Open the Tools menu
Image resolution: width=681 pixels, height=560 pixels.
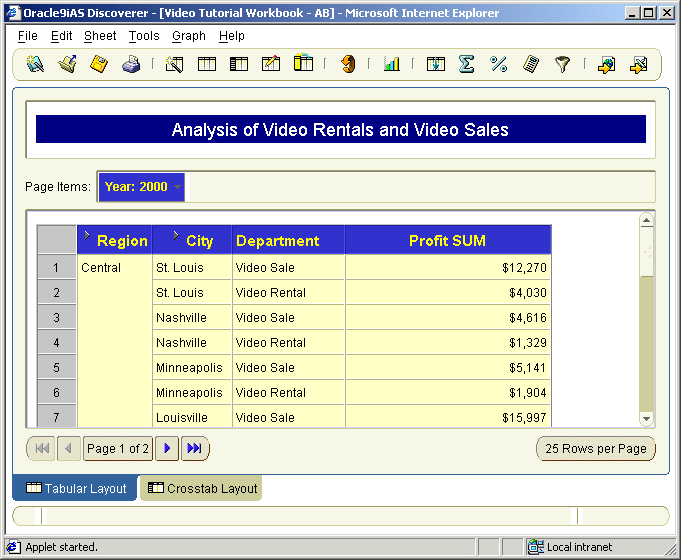144,36
